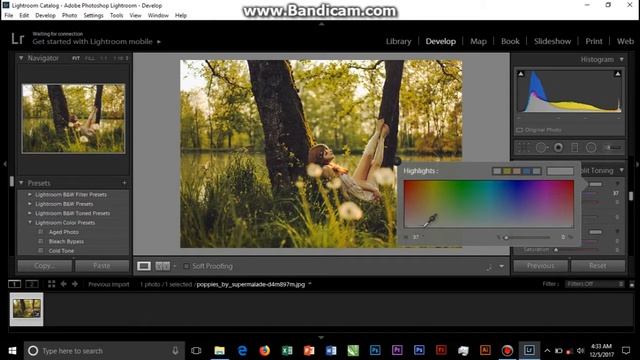Apply the Aged Photo preset

pyautogui.click(x=64, y=232)
